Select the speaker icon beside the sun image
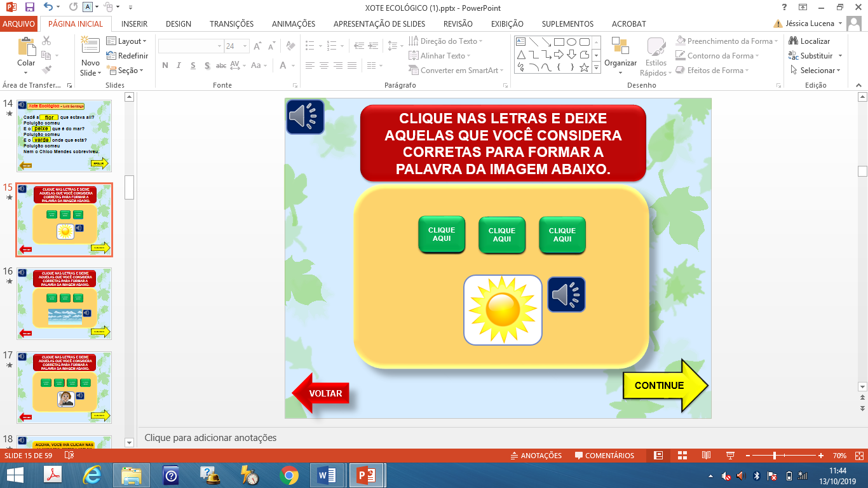This screenshot has width=868, height=488. [x=566, y=295]
